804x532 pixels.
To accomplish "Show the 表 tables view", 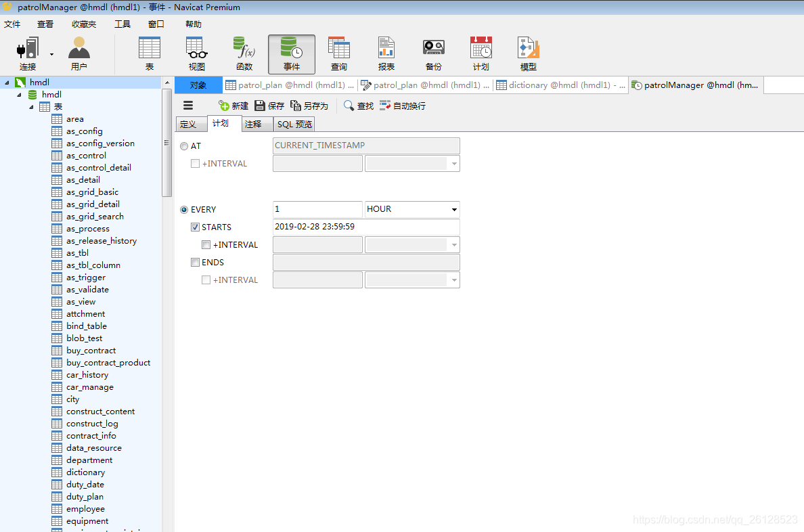I will point(150,53).
